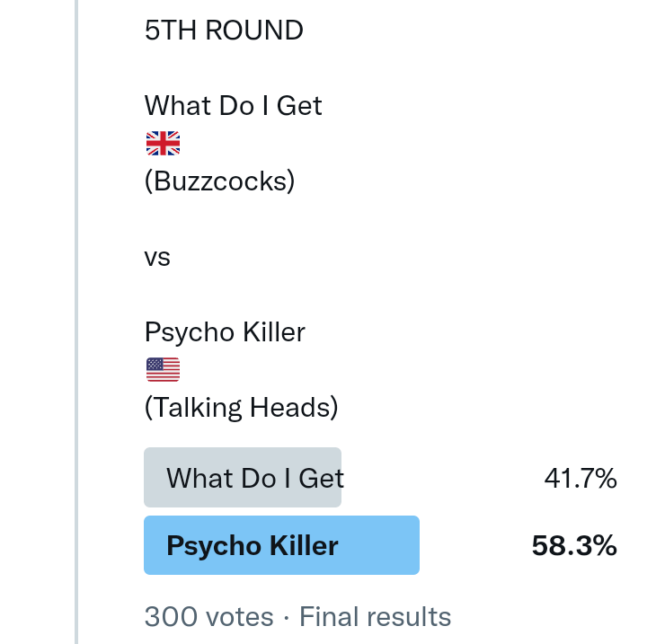This screenshot has height=644, width=647.
Task: Click the Final results label
Action: tap(375, 617)
